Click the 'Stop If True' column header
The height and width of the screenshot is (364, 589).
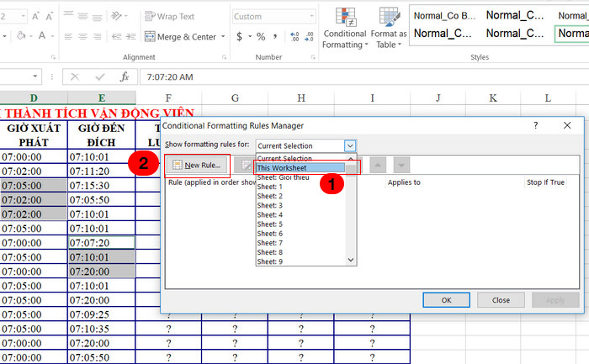click(545, 182)
